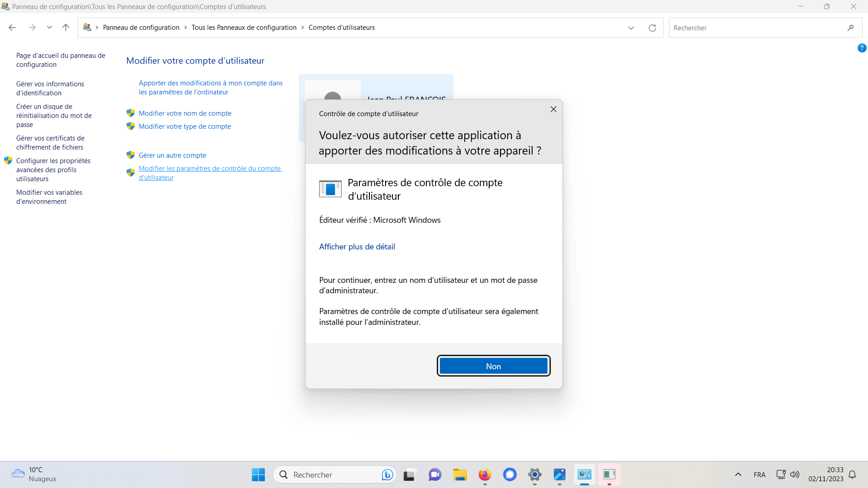This screenshot has height=488, width=868.
Task: Click in the Rechercher search field
Action: (755, 28)
